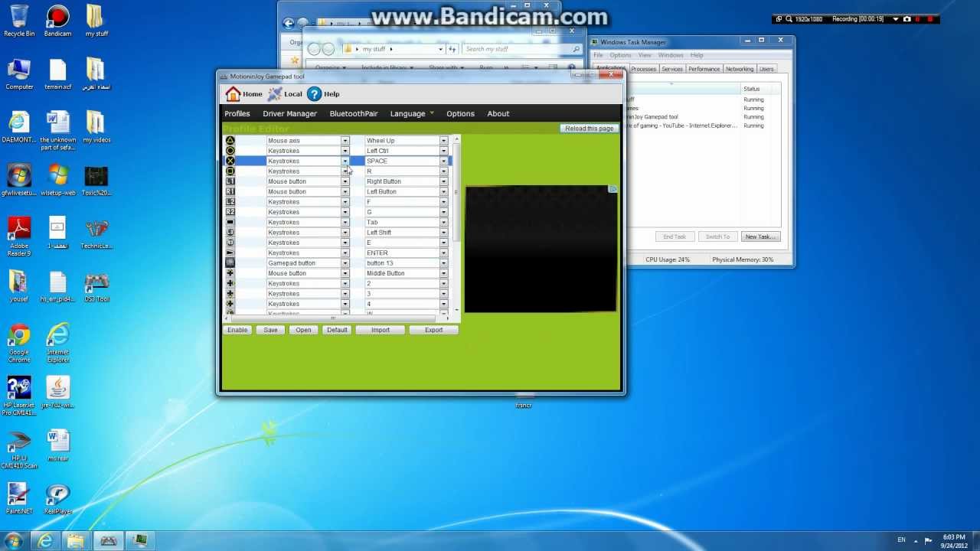This screenshot has height=551, width=980.
Task: Open the Bandicam desktop shortcut
Action: (x=57, y=21)
